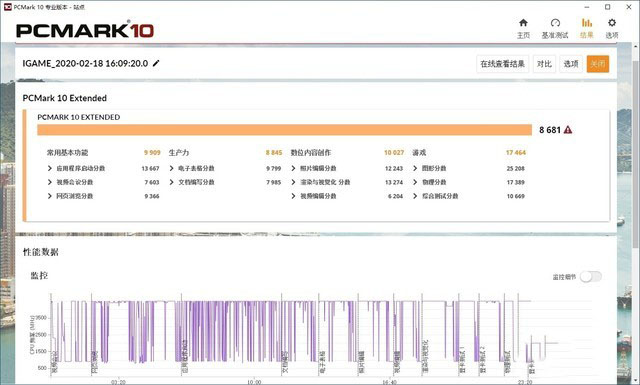The image size is (640, 385).
Task: Click the writing value 7 985
Action: click(x=273, y=182)
